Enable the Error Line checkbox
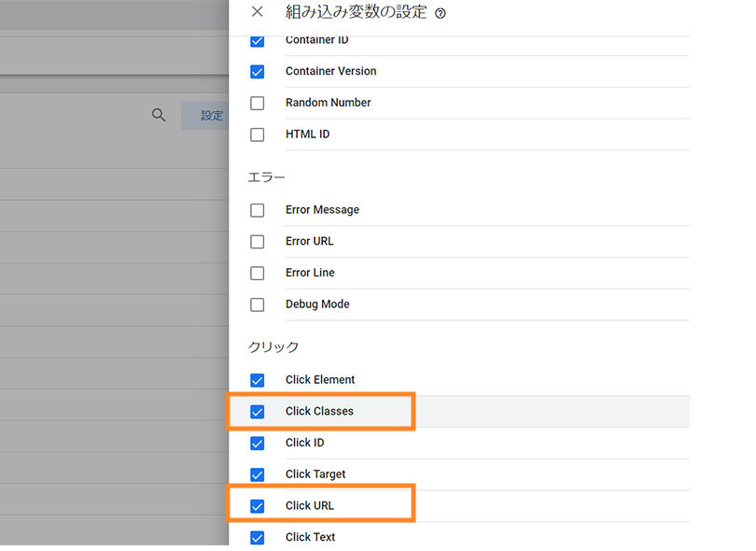Image resolution: width=756 pixels, height=551 pixels. pyautogui.click(x=258, y=273)
